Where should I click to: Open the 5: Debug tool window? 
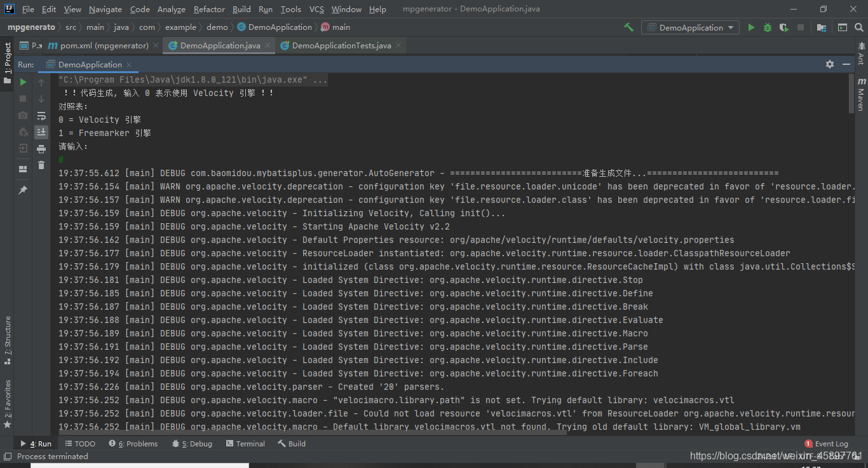pos(191,444)
